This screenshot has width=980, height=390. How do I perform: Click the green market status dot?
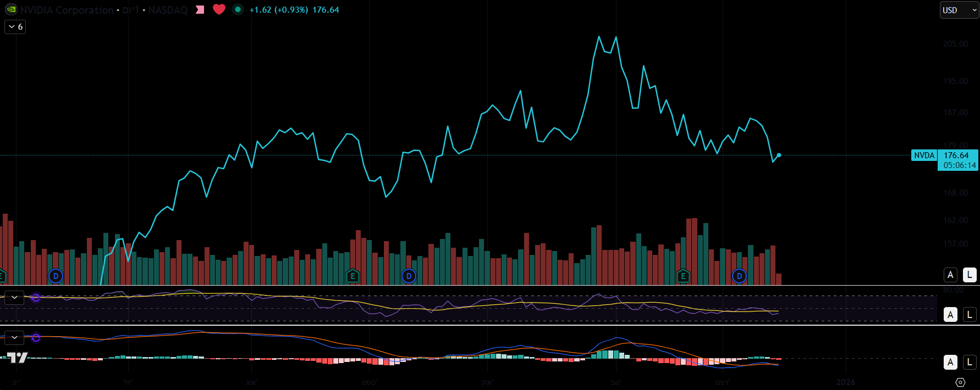238,9
